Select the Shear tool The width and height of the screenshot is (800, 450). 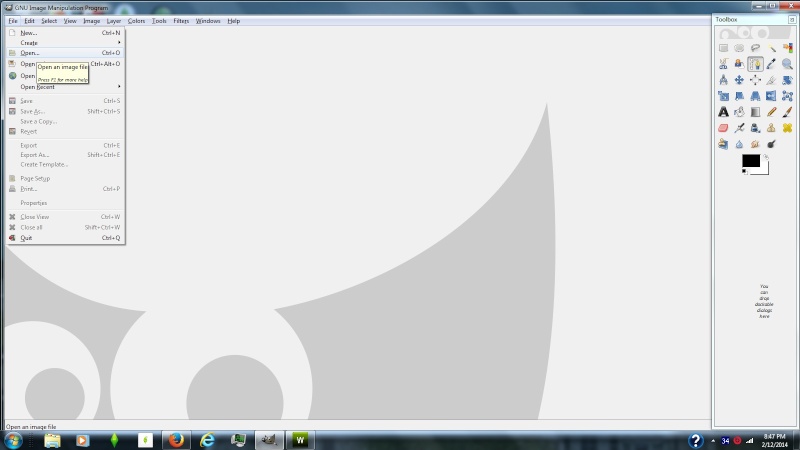coord(739,96)
